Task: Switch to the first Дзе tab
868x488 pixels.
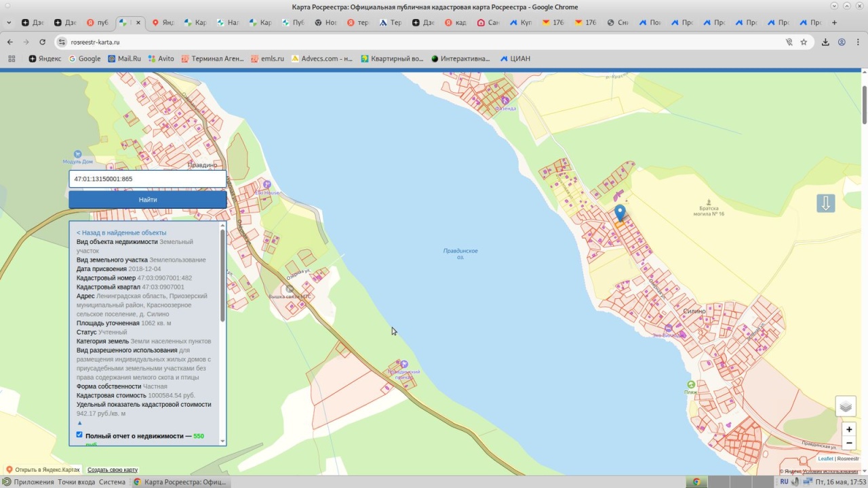Action: click(x=33, y=22)
